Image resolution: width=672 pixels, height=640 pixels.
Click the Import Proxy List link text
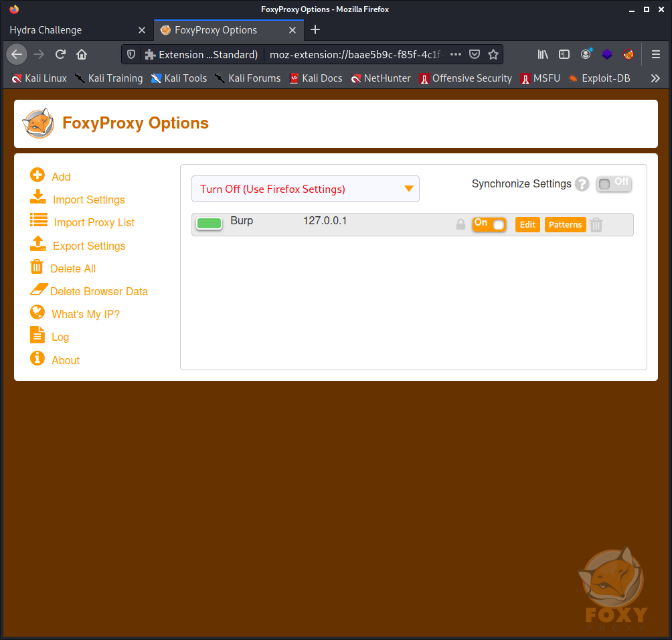tap(94, 222)
